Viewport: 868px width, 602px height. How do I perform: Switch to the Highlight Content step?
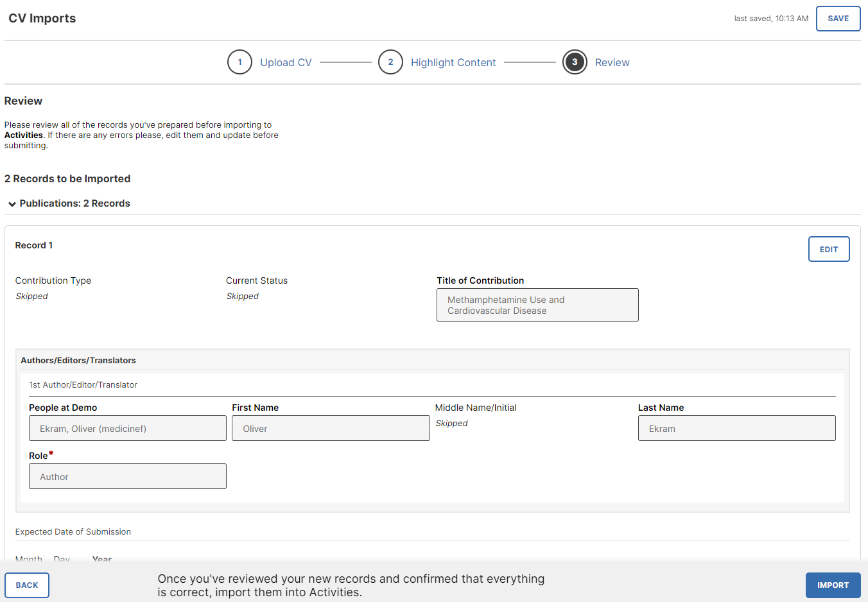point(453,62)
